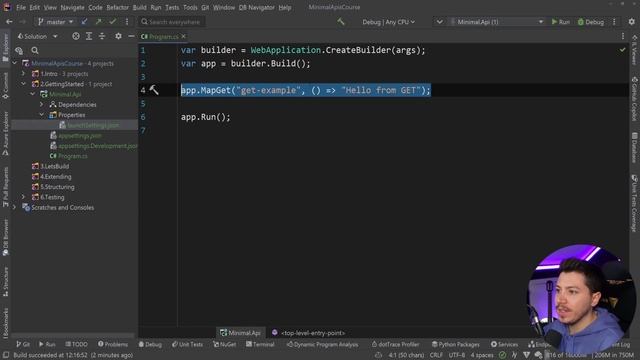640x360 pixels.
Task: Open Structure tool window in sidebar
Action: pos(5,282)
